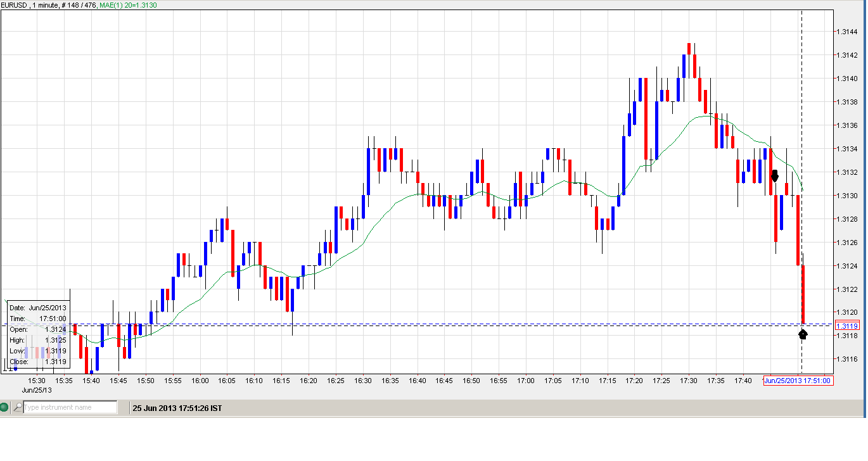The width and height of the screenshot is (868, 461).
Task: Click the 15:45 time axis label
Action: click(118, 381)
